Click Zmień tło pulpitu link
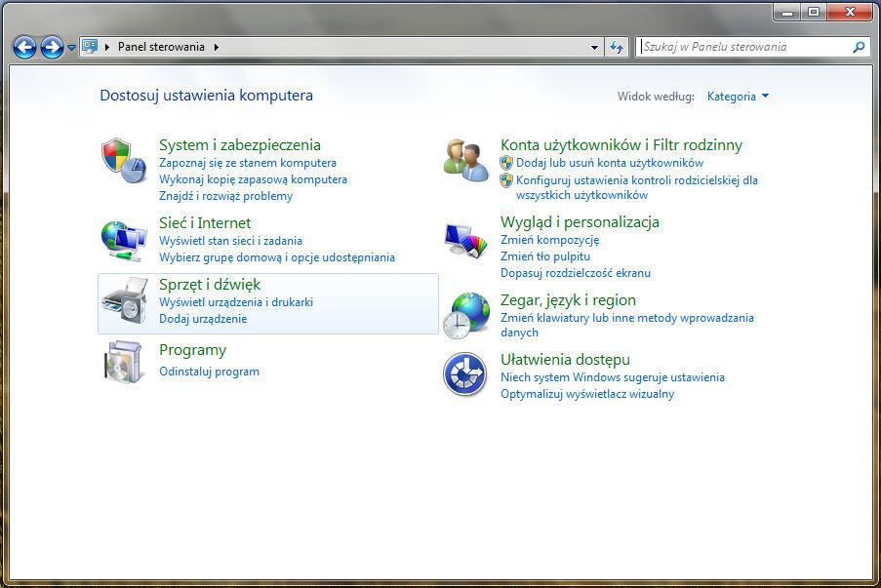Image resolution: width=881 pixels, height=588 pixels. pos(545,256)
